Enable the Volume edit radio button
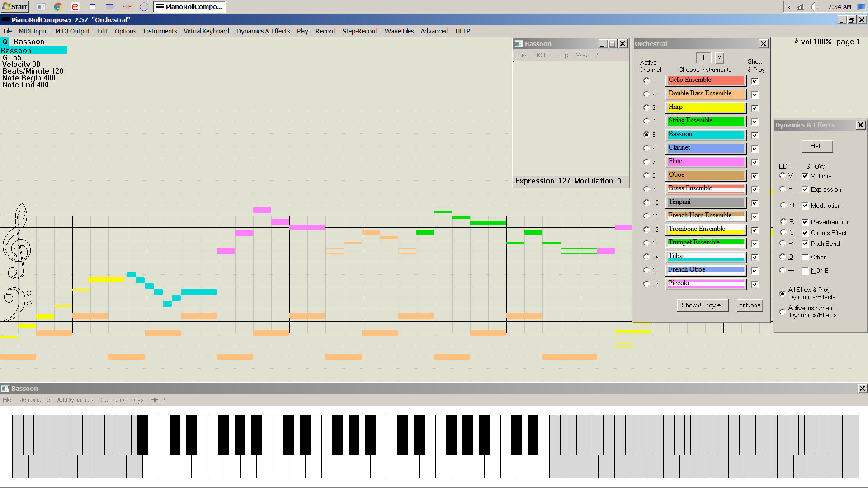The width and height of the screenshot is (868, 488). pos(783,176)
